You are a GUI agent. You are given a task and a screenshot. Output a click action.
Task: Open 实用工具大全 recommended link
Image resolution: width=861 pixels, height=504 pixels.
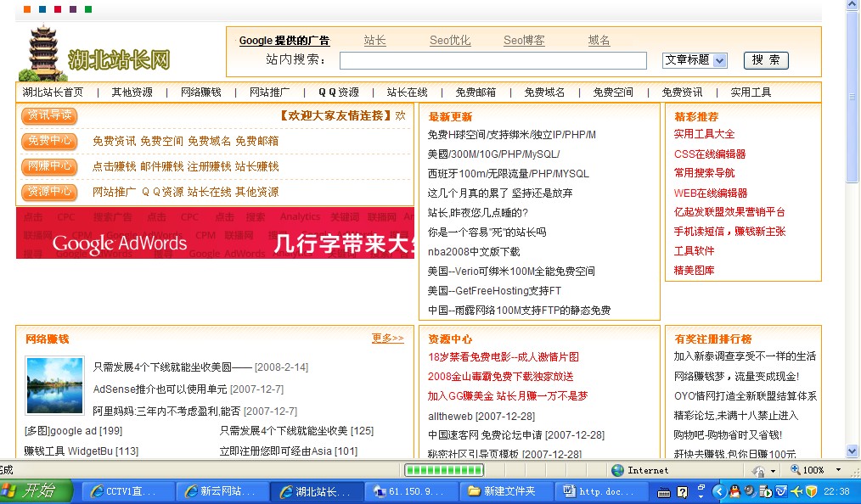coord(704,134)
